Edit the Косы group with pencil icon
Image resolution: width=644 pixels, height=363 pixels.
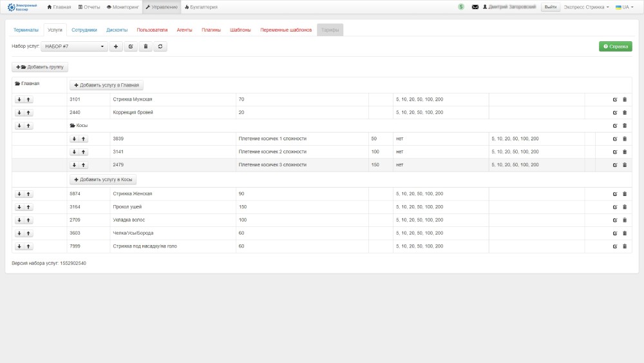point(615,126)
